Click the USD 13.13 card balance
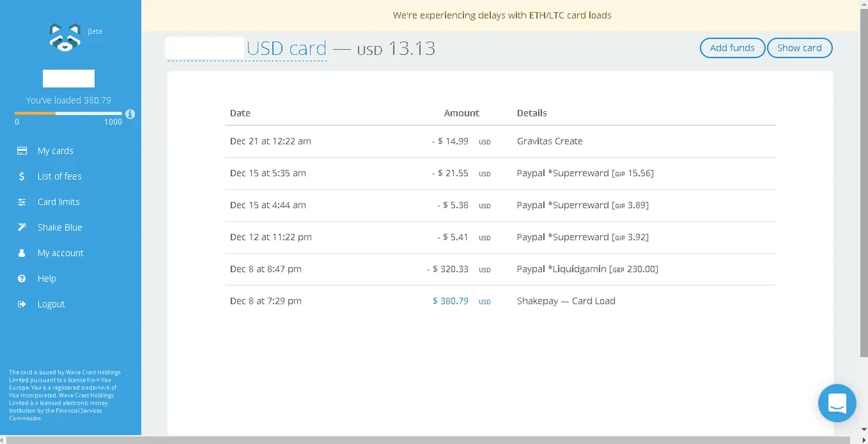868x444 pixels. click(x=396, y=48)
